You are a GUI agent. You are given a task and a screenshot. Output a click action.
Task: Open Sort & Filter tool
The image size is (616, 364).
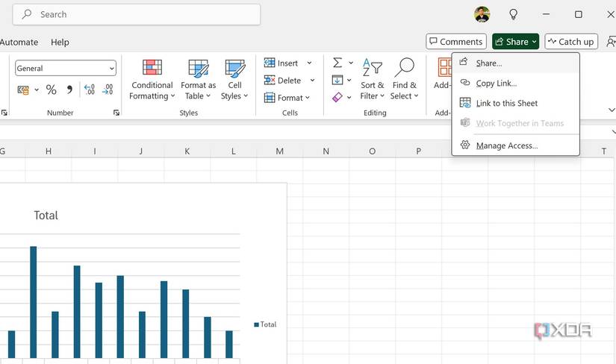[372, 80]
